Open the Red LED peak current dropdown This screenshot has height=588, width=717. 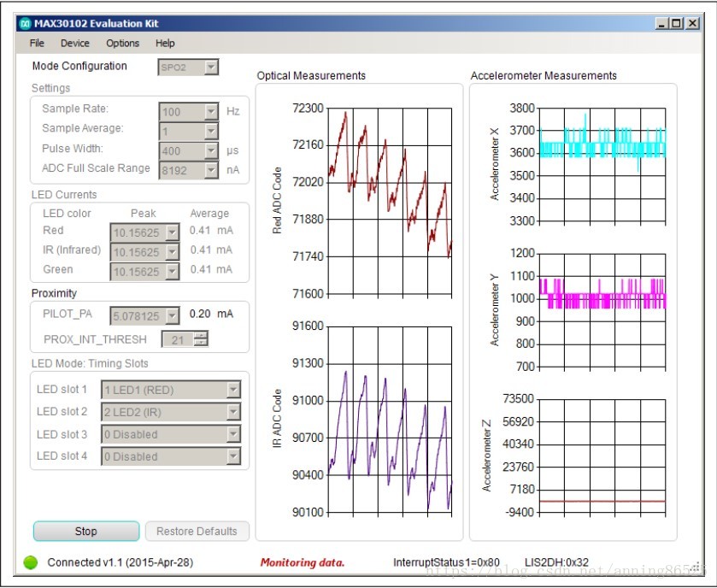click(x=172, y=232)
